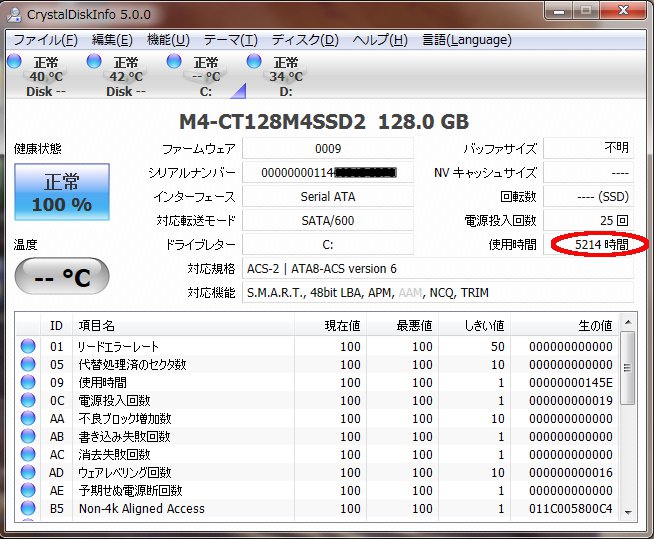This screenshot has height=540, width=654.
Task: Select the second disk at 42 °C
Action: (125, 77)
